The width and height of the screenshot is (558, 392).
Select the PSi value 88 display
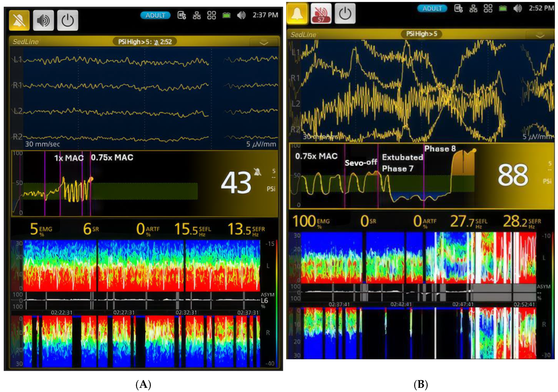tap(513, 175)
